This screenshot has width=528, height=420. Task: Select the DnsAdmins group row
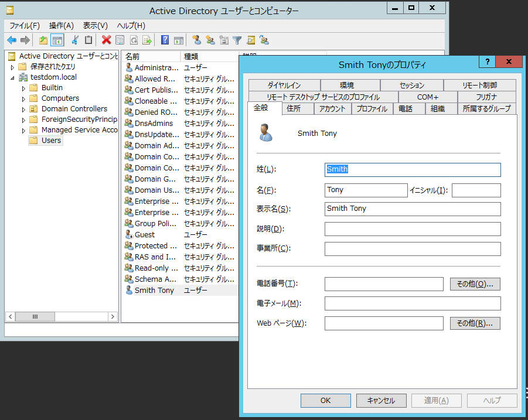click(179, 124)
